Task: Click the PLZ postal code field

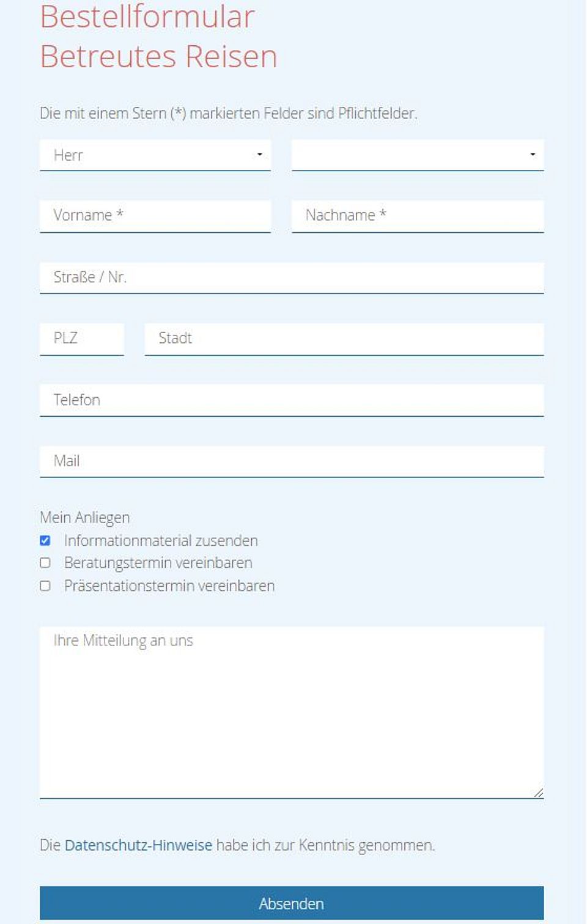Action: pos(82,339)
